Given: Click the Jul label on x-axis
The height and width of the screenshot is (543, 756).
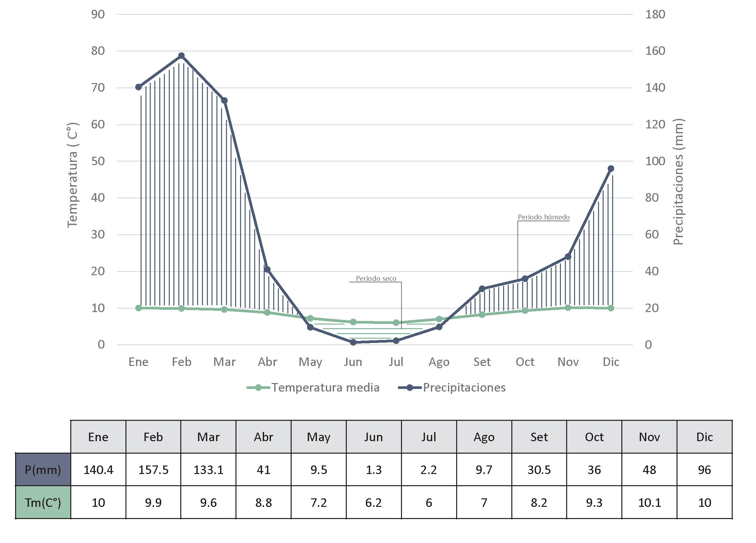Looking at the screenshot, I should 396,362.
